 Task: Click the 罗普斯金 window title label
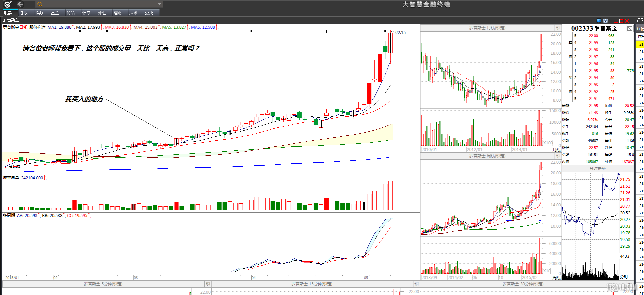(11, 20)
